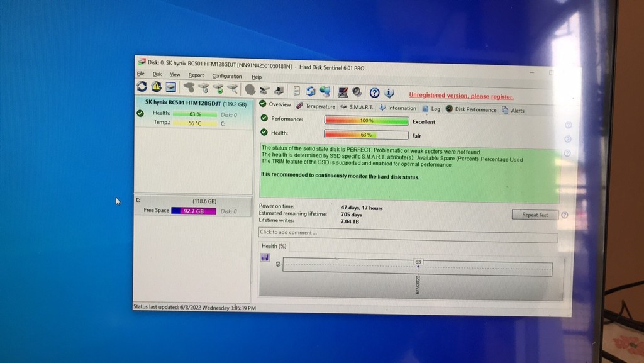This screenshot has width=644, height=363.
Task: Click the 'Excellent' performance rating text
Action: click(424, 122)
